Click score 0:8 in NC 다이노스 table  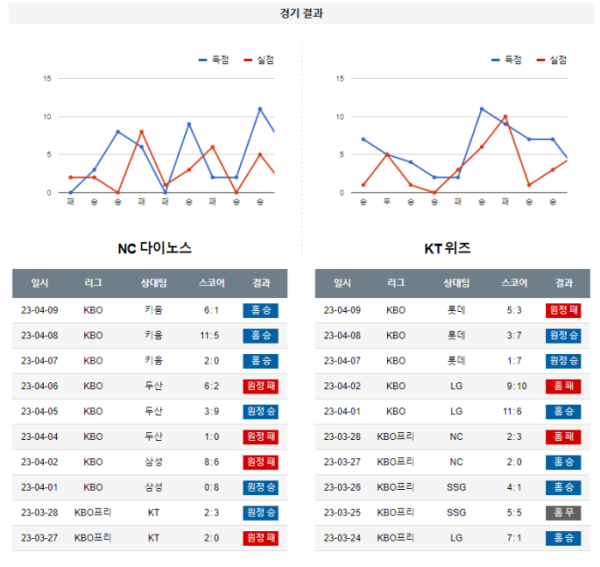point(212,487)
